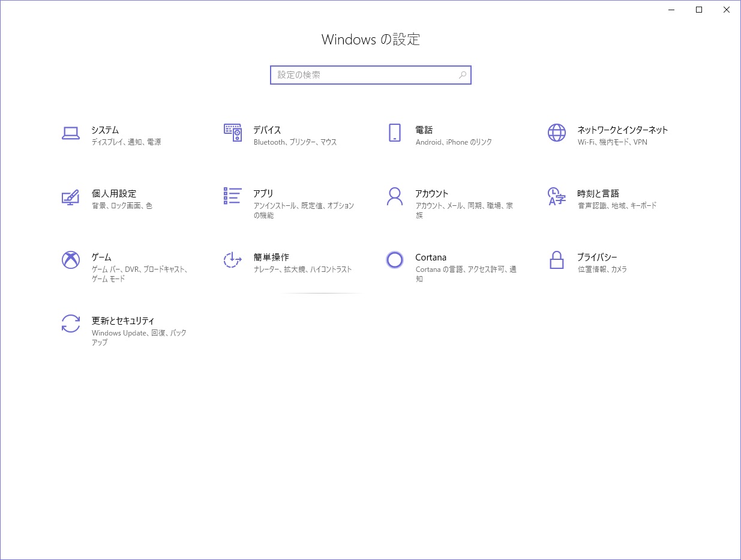The width and height of the screenshot is (741, 560).
Task: Open the システム laptop icon
Action: [71, 133]
